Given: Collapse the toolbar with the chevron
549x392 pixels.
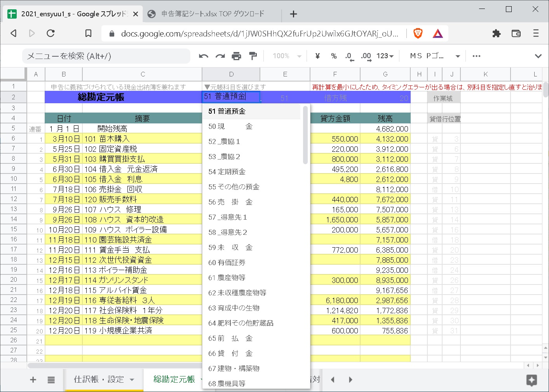Looking at the screenshot, I should tap(538, 56).
